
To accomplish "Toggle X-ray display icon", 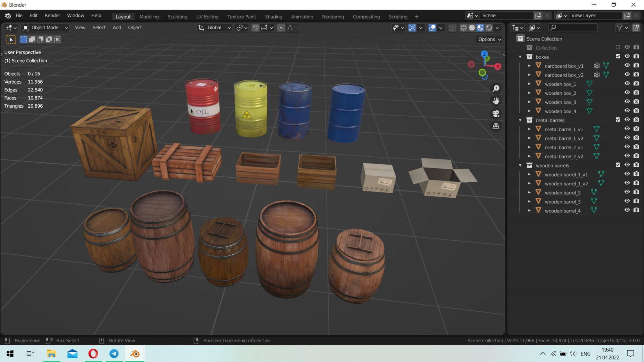I will (452, 28).
